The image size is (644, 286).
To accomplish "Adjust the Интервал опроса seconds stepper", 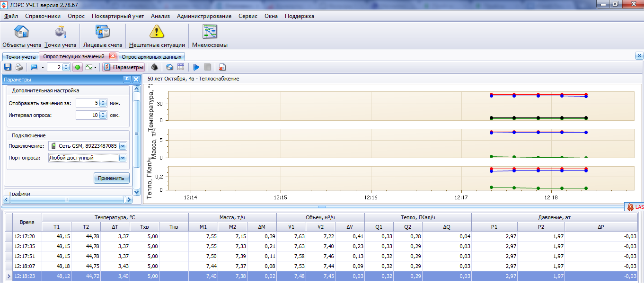I will pyautogui.click(x=103, y=115).
